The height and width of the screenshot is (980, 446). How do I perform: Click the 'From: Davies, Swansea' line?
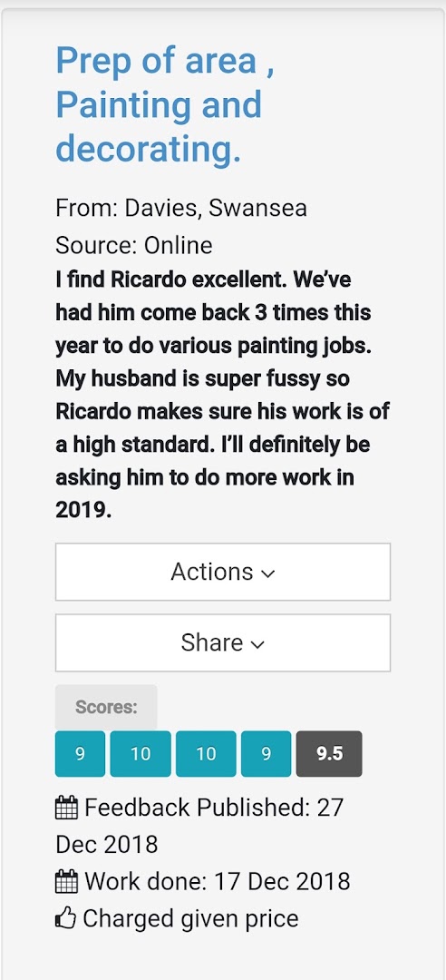[x=181, y=208]
